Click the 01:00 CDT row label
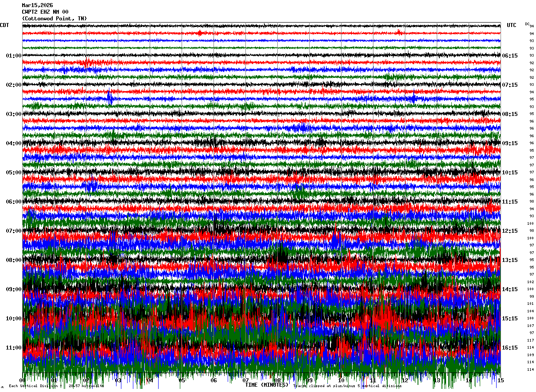Image resolution: width=536 pixels, height=392 pixels. [14, 56]
